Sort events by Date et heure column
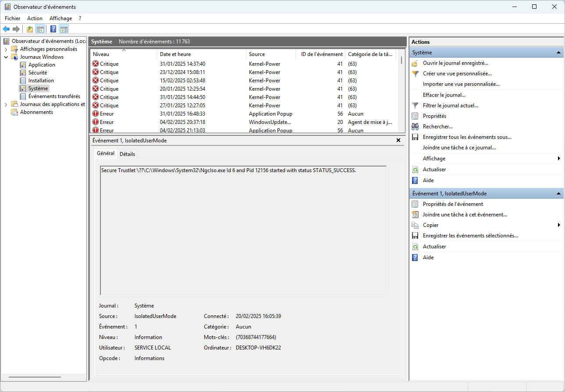 pyautogui.click(x=202, y=54)
